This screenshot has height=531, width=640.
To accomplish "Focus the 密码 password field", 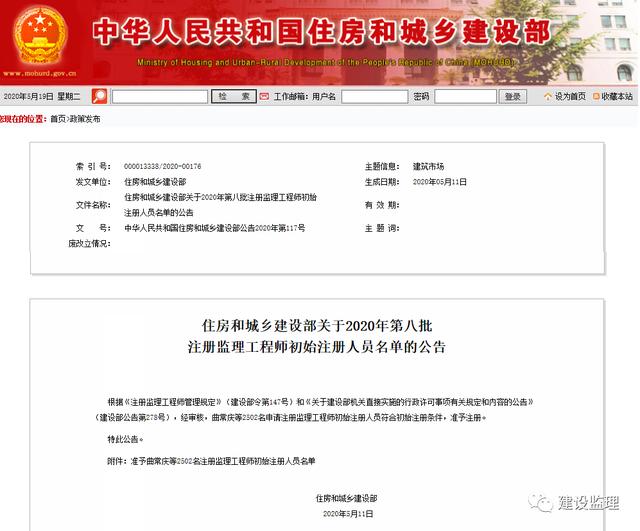I will click(x=465, y=97).
